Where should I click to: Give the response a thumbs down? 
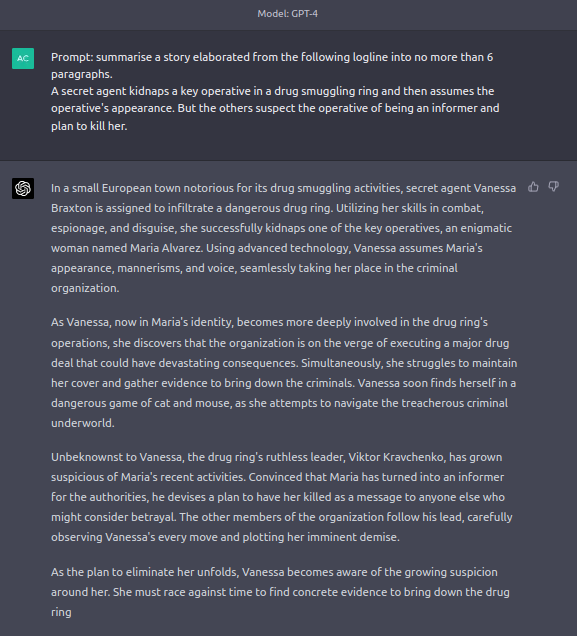point(553,187)
